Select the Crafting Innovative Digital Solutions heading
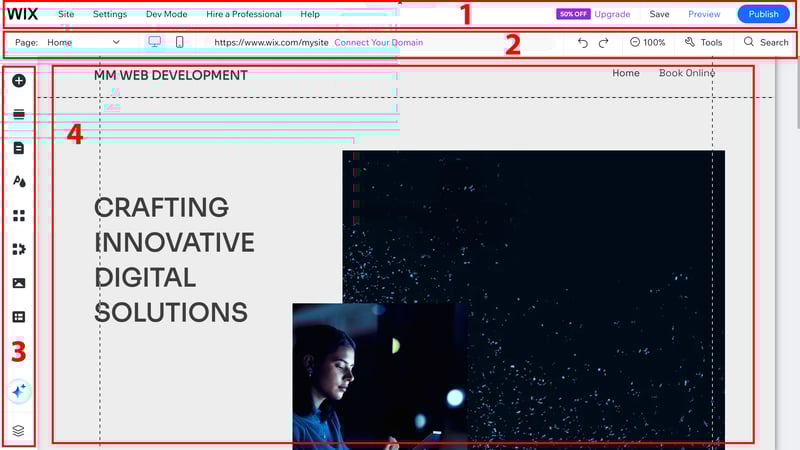Screen dimensions: 800x450 point(174,260)
